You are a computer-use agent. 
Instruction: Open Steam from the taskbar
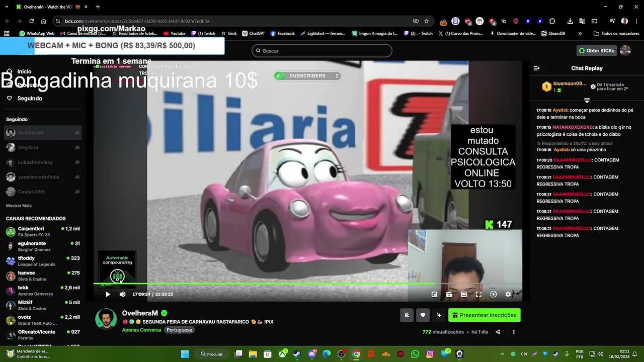(297, 354)
